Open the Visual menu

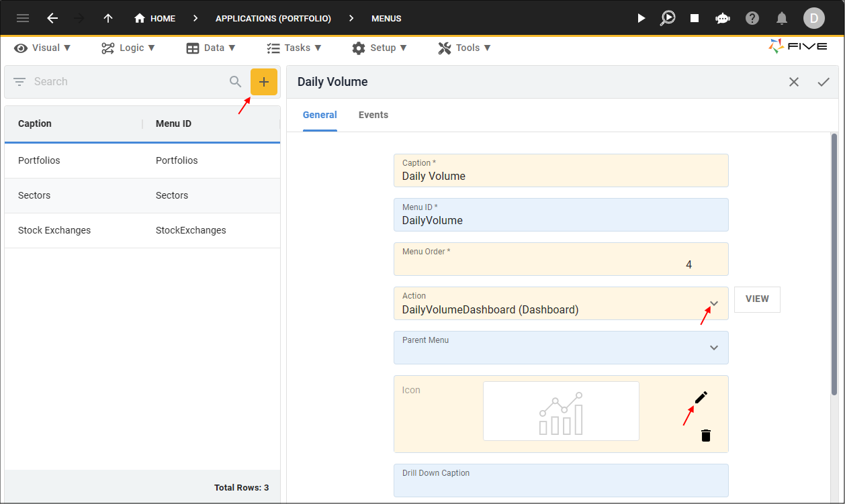tap(42, 48)
